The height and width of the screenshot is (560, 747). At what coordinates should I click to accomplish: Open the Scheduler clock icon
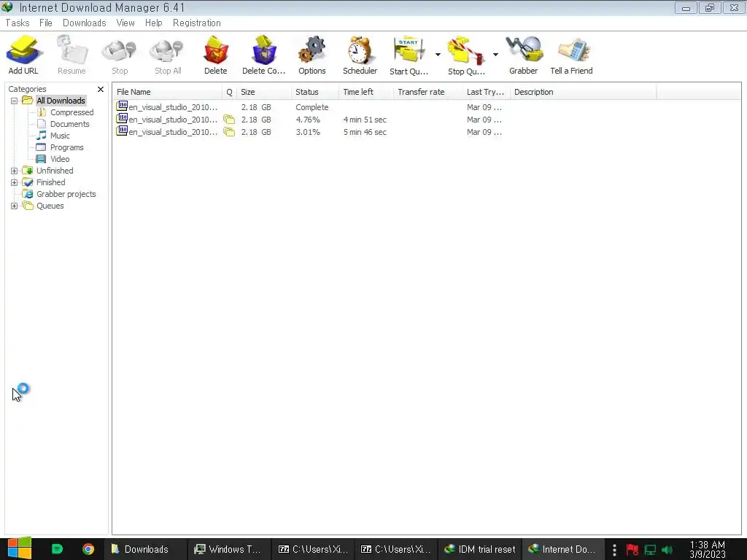pos(360,50)
